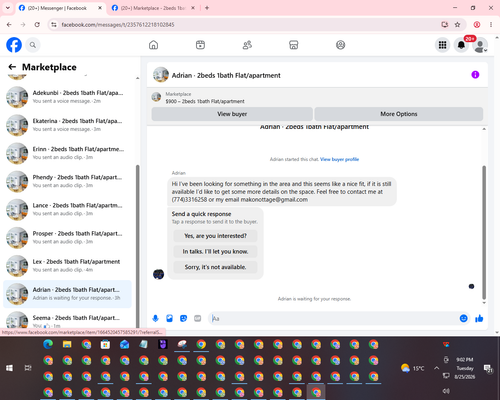Click the attach photo icon
This screenshot has width=500, height=400.
click(169, 318)
